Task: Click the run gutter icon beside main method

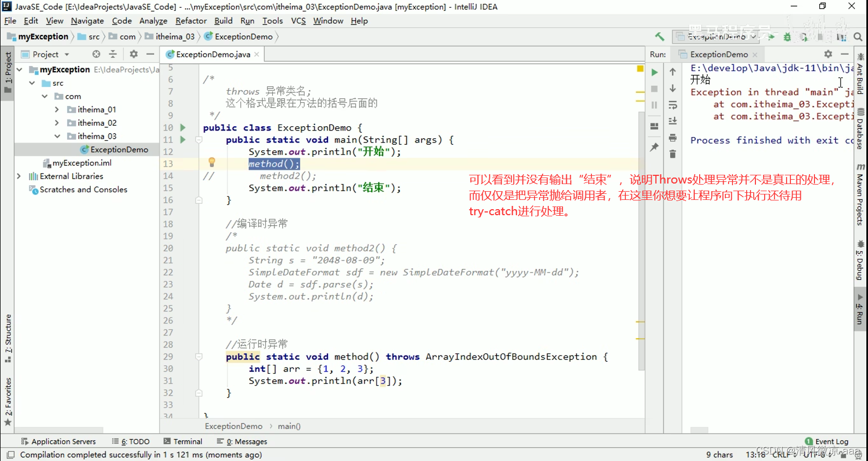Action: tap(183, 139)
